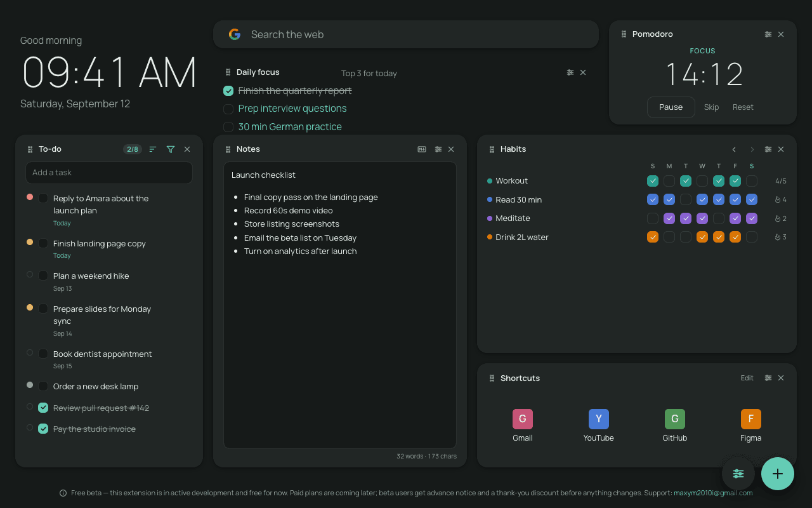Filter tasks in the To-do widget
Viewport: 812px width, 508px height.
point(171,149)
